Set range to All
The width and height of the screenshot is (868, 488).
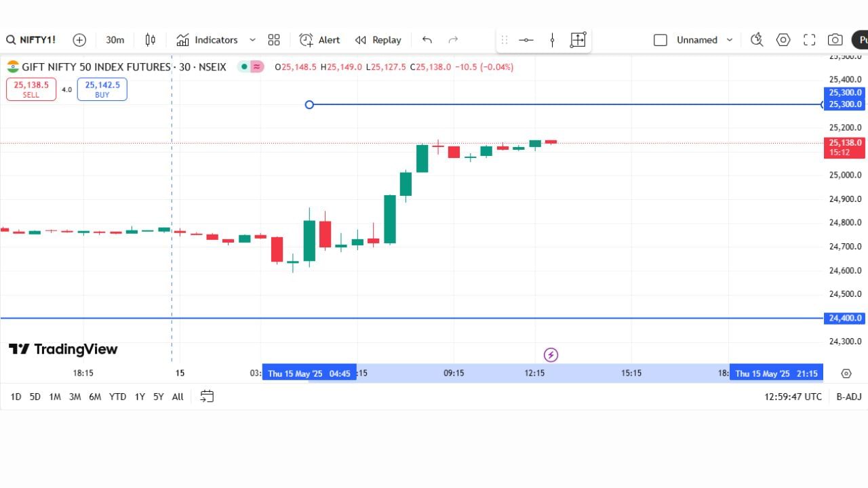coord(178,396)
